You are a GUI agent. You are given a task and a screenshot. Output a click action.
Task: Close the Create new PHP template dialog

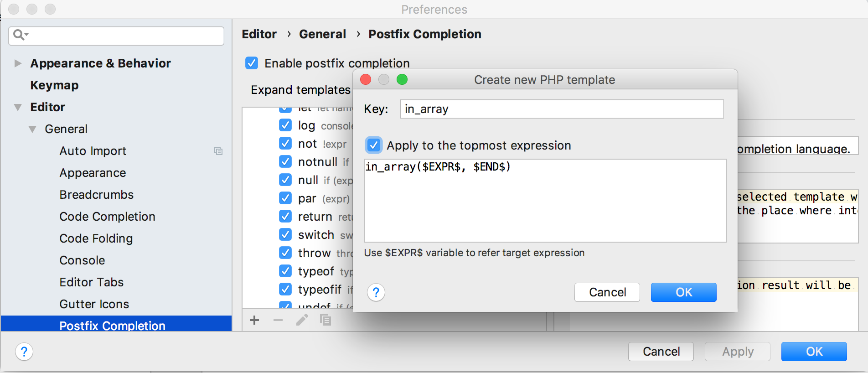click(366, 80)
